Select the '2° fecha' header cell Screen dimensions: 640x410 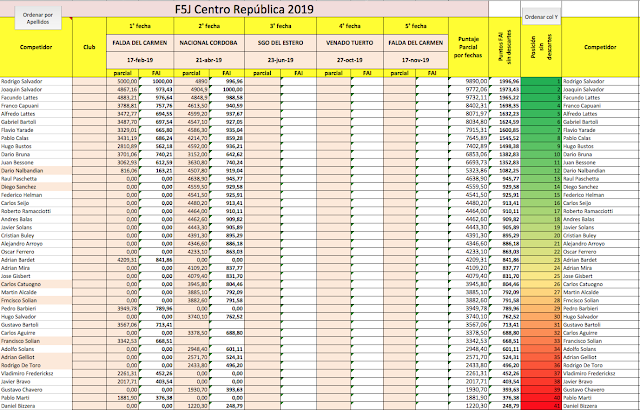pyautogui.click(x=209, y=26)
